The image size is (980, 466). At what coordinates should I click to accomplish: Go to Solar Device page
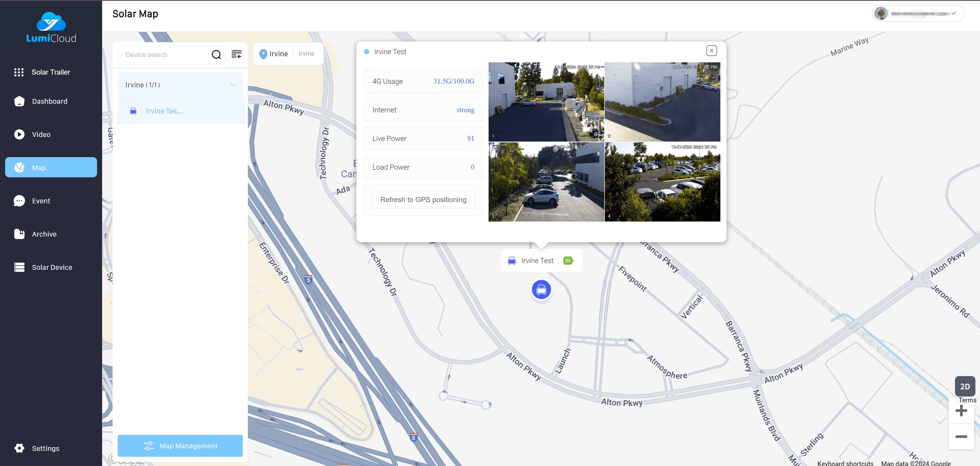[x=51, y=267]
